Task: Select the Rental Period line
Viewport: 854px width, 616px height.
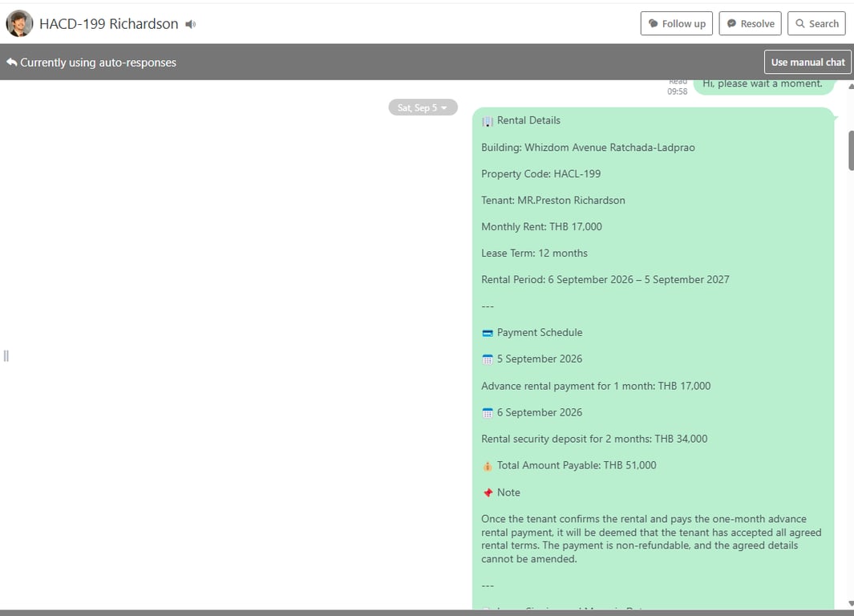Action: click(605, 279)
